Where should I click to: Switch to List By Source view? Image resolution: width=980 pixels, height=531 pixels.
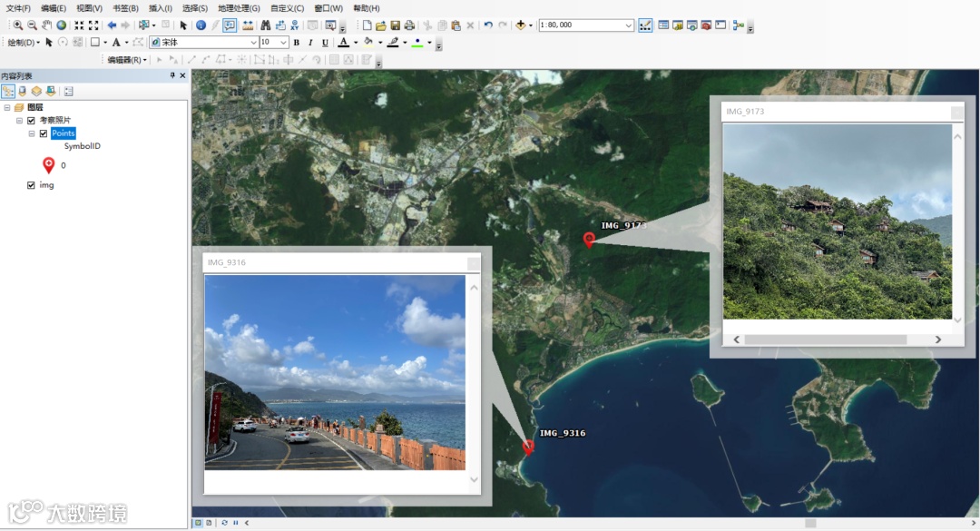tap(22, 91)
